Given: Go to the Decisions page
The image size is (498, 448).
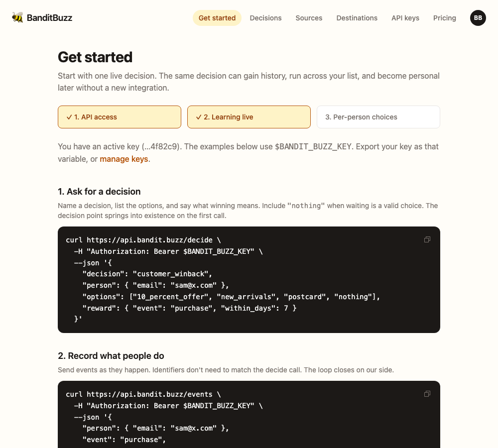Looking at the screenshot, I should click(x=265, y=18).
